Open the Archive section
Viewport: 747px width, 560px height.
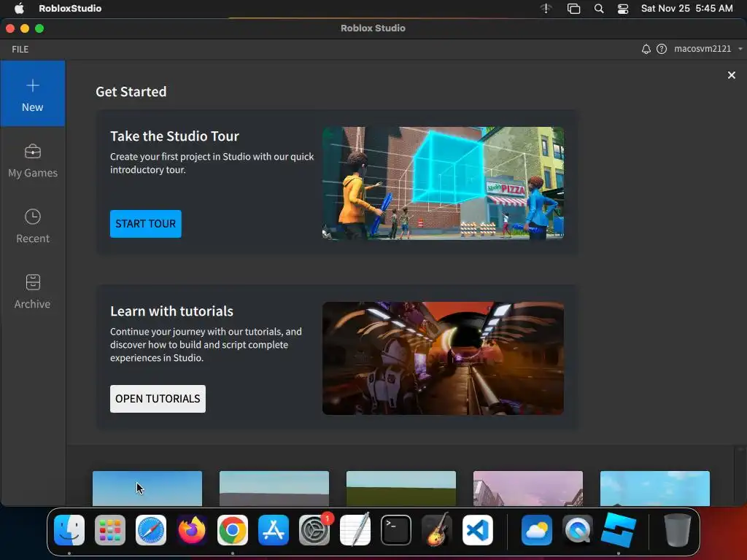coord(32,292)
